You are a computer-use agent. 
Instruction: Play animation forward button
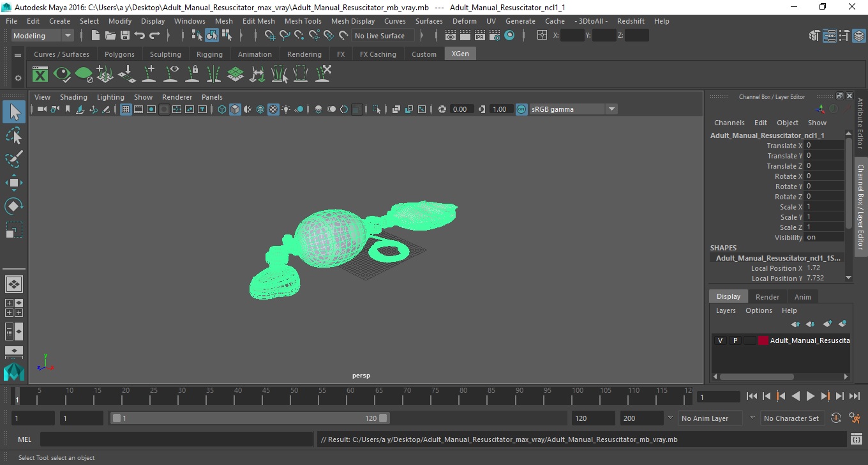click(x=810, y=397)
